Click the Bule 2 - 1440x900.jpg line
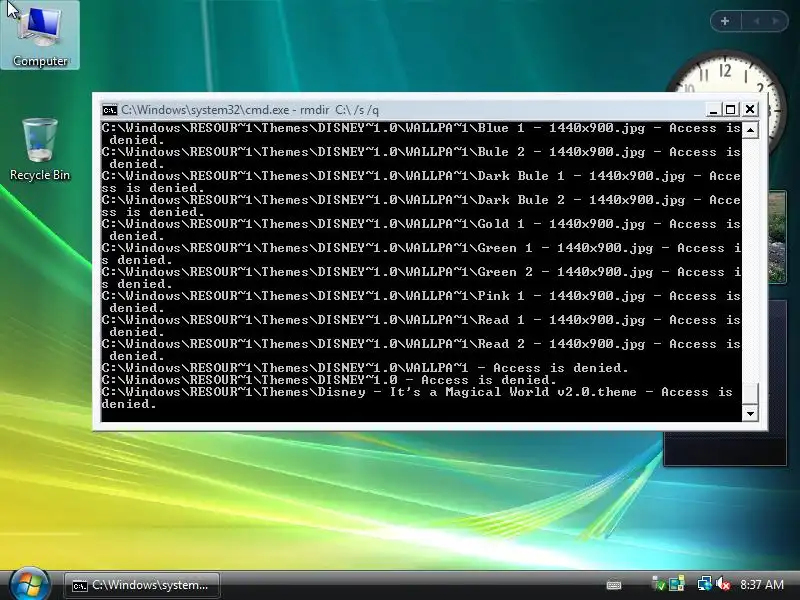Viewport: 800px width, 600px height. pyautogui.click(x=421, y=158)
